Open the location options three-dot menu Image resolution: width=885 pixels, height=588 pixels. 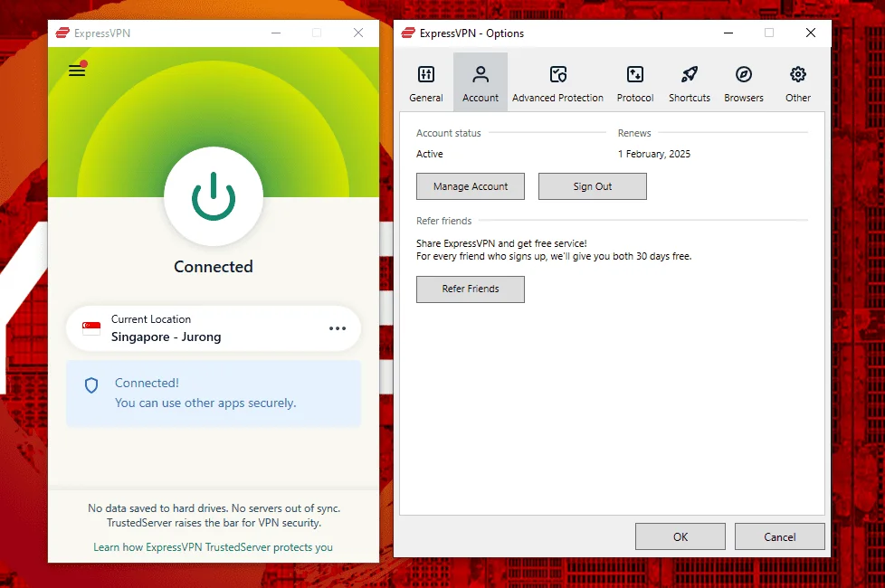click(x=338, y=328)
